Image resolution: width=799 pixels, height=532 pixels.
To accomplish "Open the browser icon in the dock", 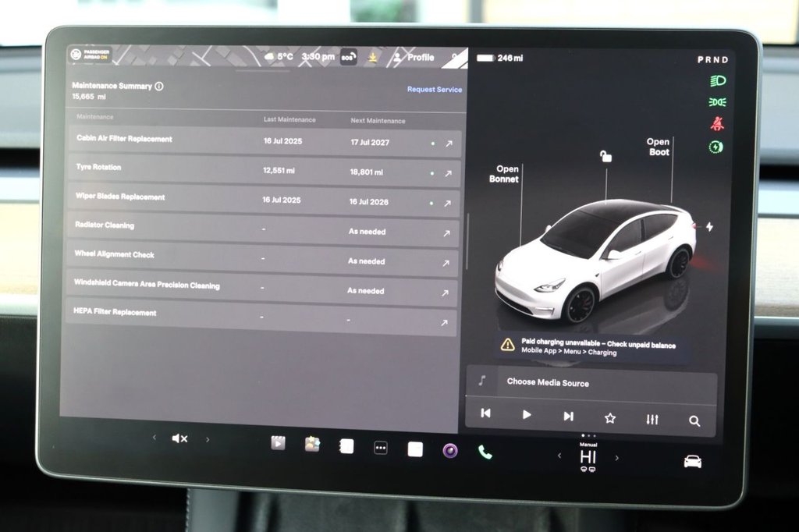I will pos(346,445).
